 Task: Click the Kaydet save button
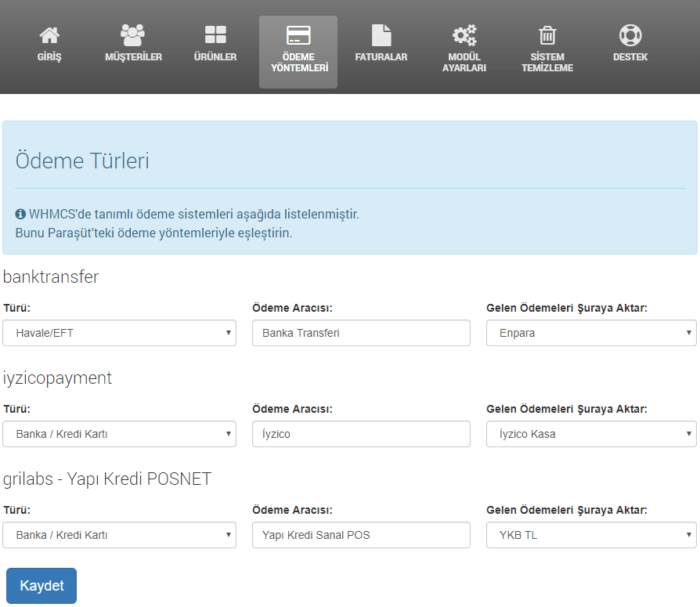tap(41, 586)
